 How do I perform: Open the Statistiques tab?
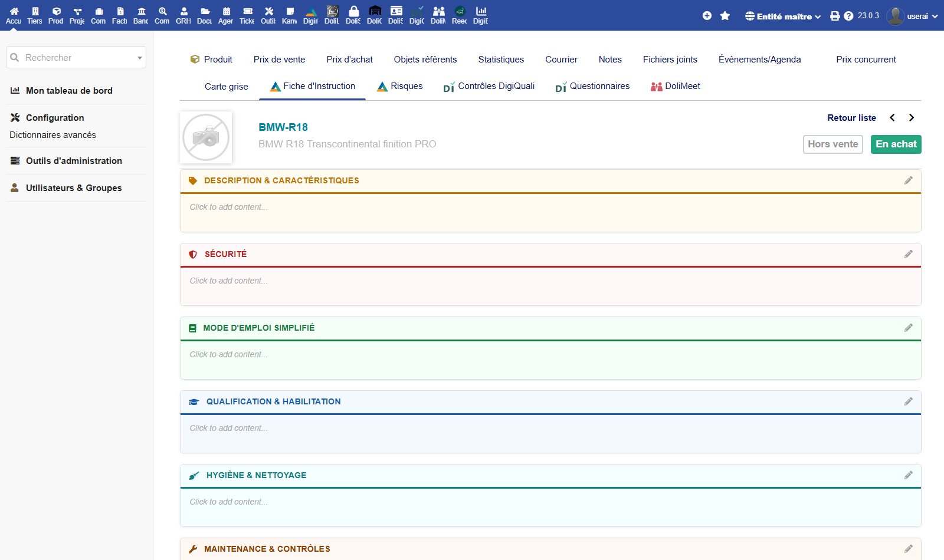click(501, 60)
